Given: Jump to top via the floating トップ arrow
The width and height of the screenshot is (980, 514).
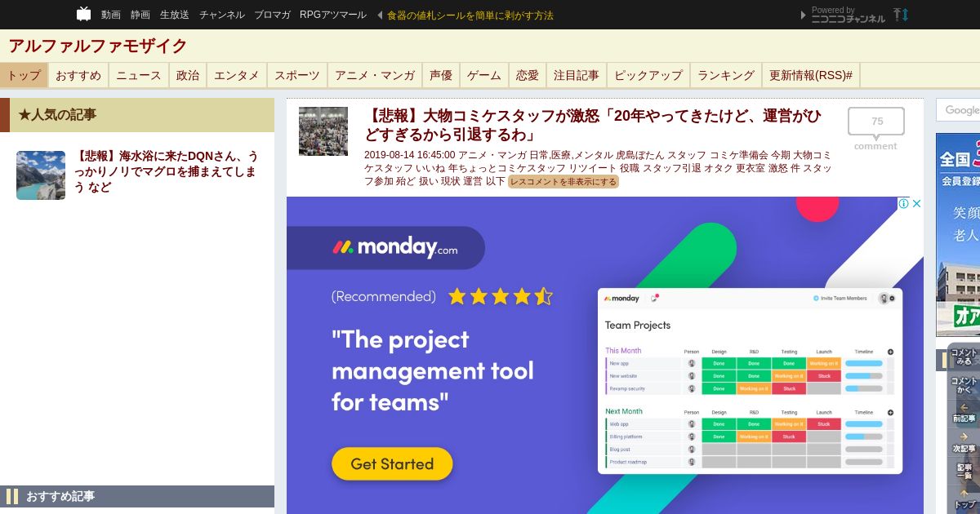Looking at the screenshot, I should [964, 498].
